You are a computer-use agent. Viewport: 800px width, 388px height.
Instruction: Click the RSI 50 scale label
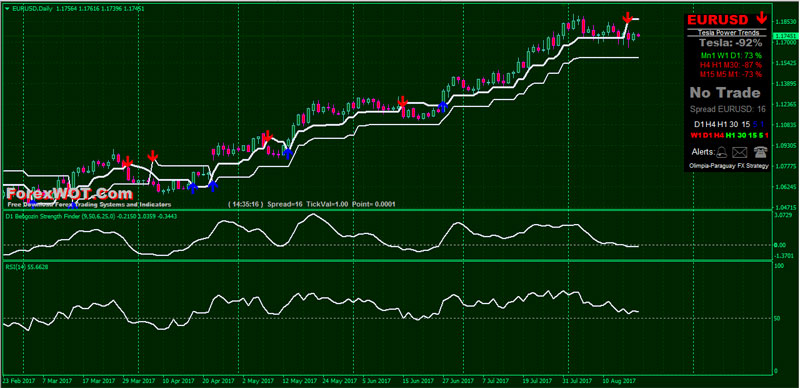pyautogui.click(x=778, y=319)
